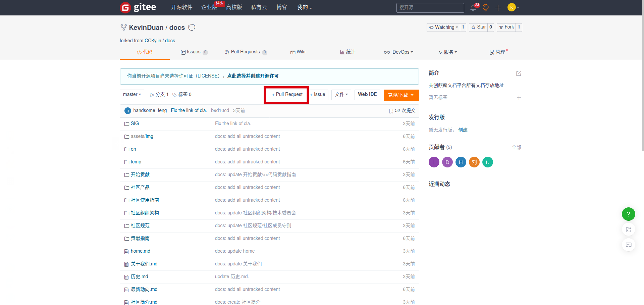Open the 我的 dropdown in header
644x305 pixels.
click(x=305, y=7)
